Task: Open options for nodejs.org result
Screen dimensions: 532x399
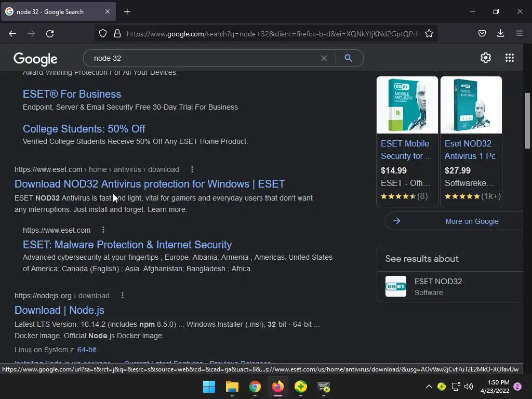Action: click(123, 296)
